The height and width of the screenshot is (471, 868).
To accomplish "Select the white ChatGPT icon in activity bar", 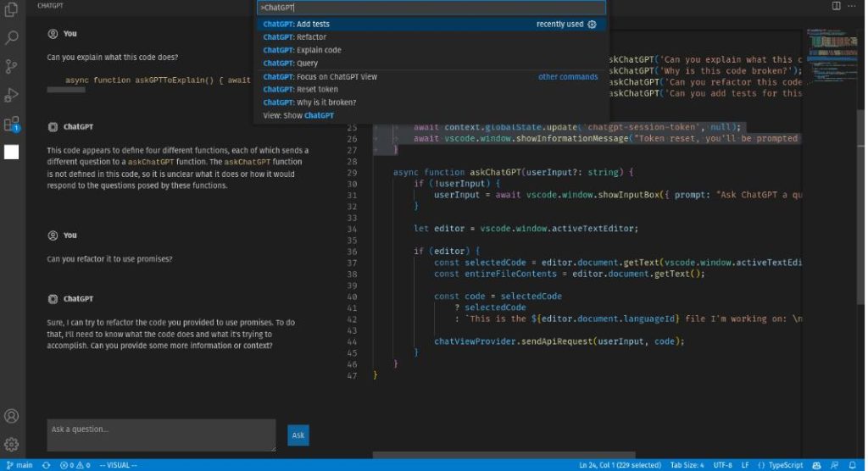I will pyautogui.click(x=12, y=152).
